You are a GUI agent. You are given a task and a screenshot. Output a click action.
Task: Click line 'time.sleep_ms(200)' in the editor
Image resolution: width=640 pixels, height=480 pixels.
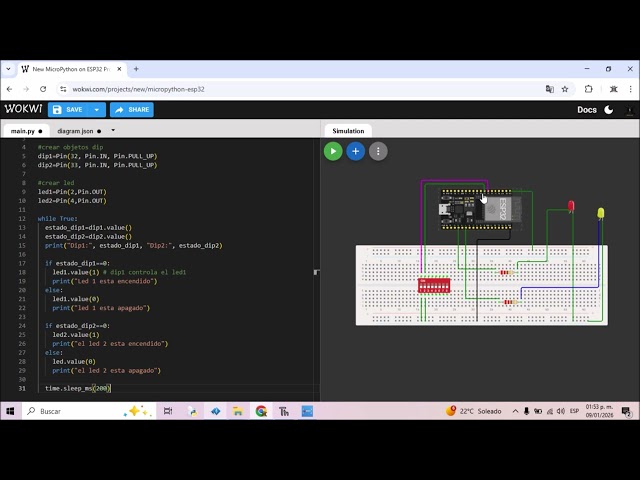78,388
